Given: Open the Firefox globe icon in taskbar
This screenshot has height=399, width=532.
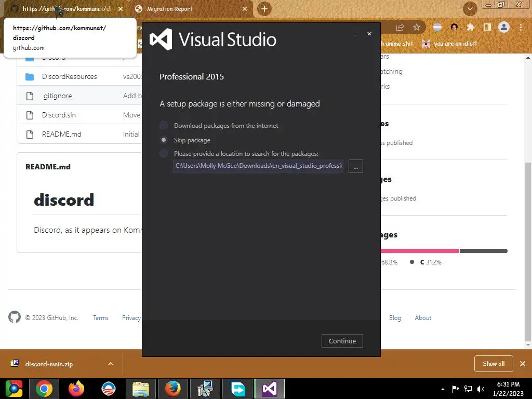Looking at the screenshot, I should [173, 389].
